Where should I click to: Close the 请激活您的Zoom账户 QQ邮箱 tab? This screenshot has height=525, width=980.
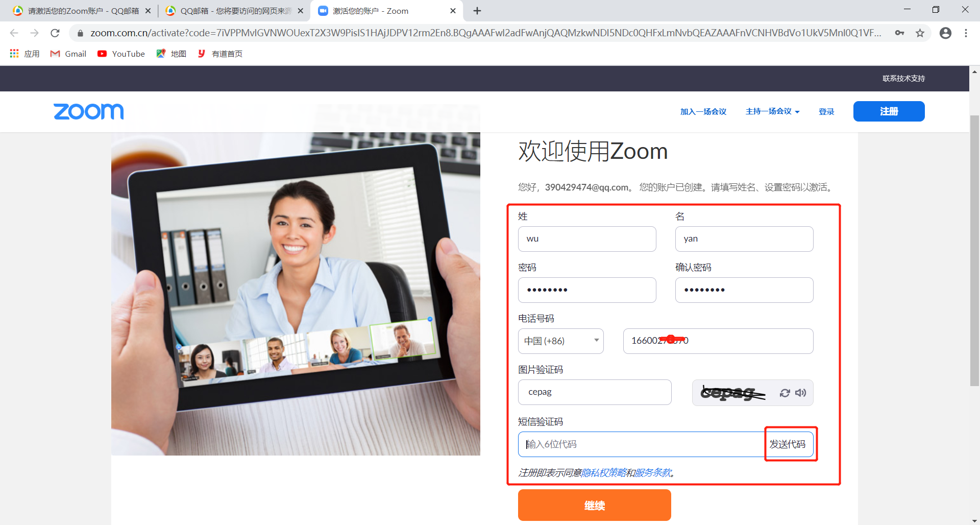point(148,11)
